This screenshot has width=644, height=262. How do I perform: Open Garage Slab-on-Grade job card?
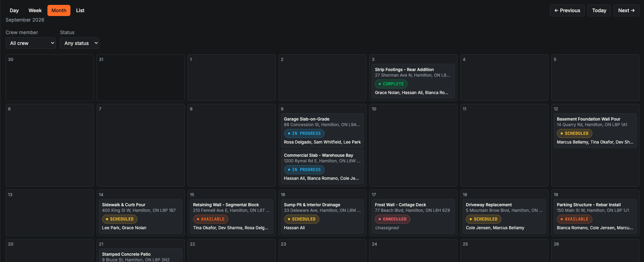322,131
